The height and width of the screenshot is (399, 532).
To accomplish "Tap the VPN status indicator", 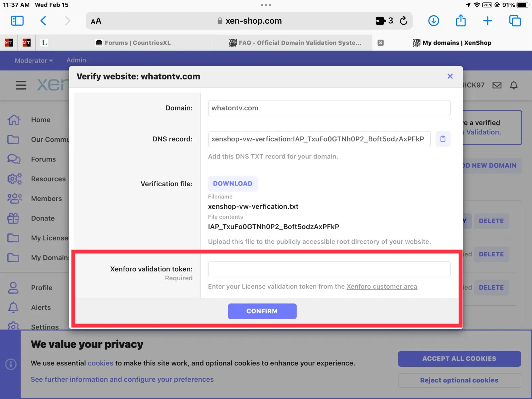I will click(487, 5).
